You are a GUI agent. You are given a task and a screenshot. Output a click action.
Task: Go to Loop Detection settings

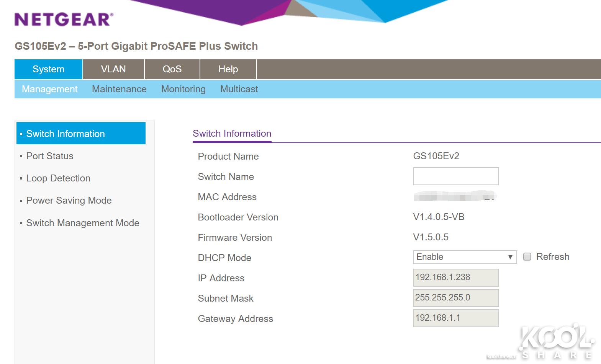coord(58,178)
